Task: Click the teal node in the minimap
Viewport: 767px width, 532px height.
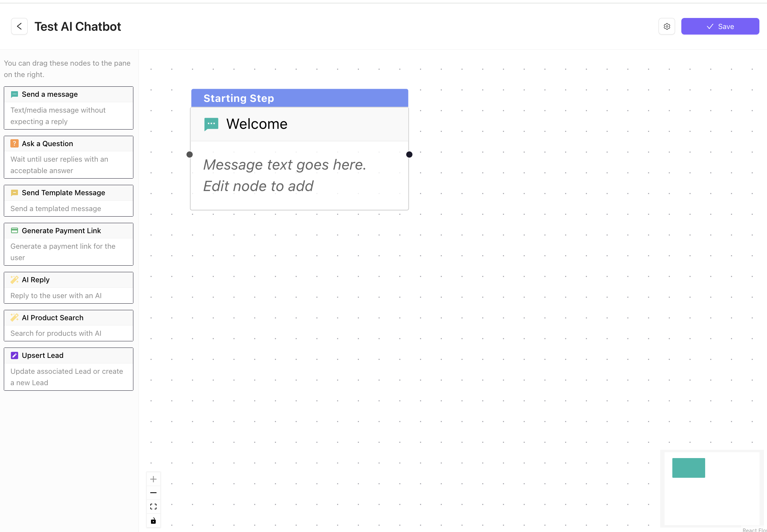Action: [x=689, y=468]
